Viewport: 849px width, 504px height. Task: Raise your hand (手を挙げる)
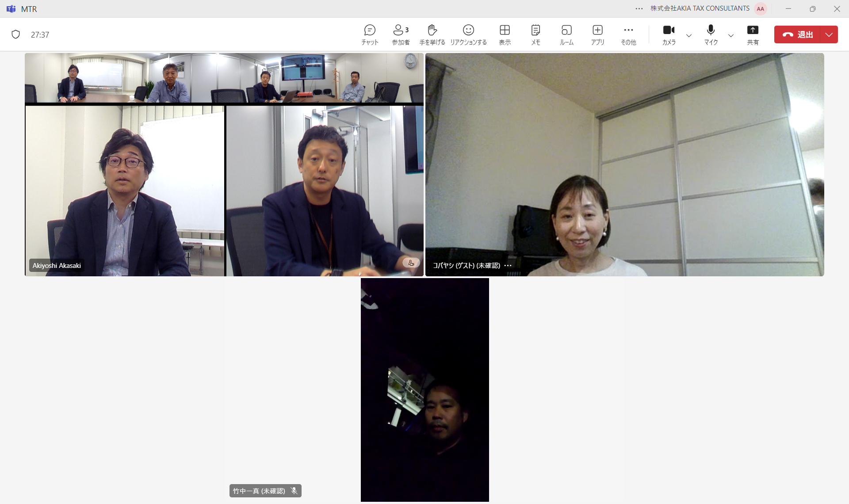click(x=432, y=35)
